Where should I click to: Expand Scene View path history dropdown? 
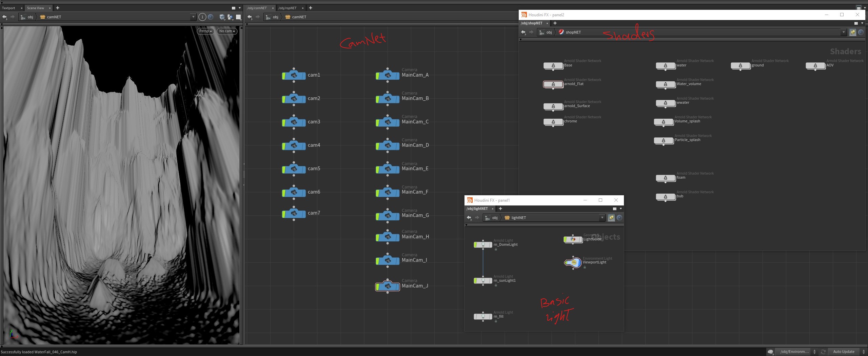(x=193, y=17)
